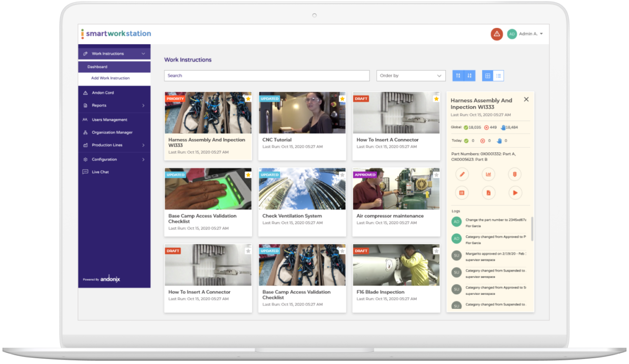The image size is (629, 364).
Task: Go to Users Management page
Action: click(x=109, y=120)
